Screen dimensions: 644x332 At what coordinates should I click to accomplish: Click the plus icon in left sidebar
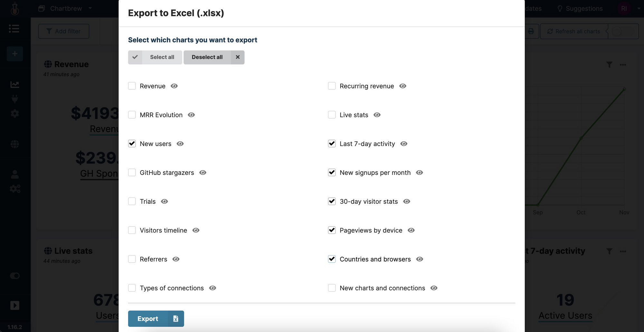(15, 54)
